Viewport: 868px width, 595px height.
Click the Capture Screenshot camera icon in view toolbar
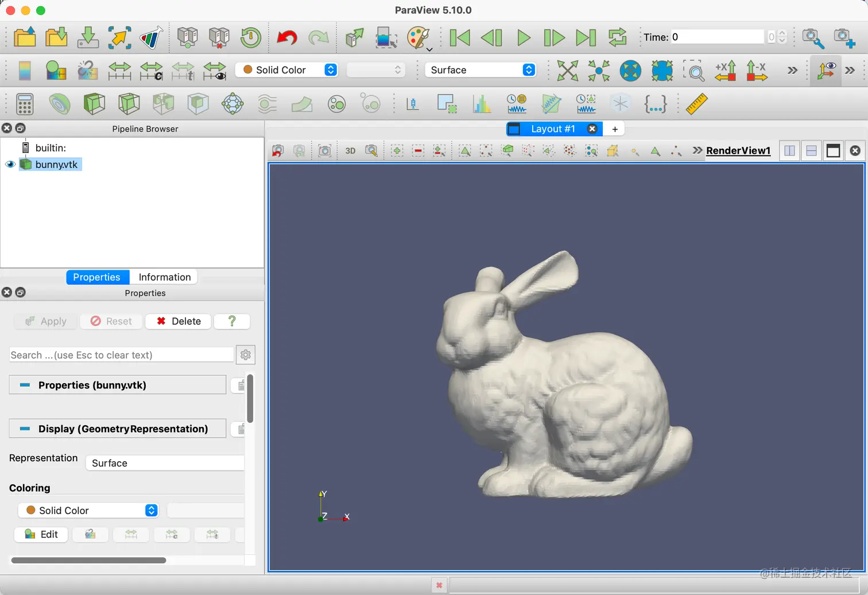click(324, 151)
